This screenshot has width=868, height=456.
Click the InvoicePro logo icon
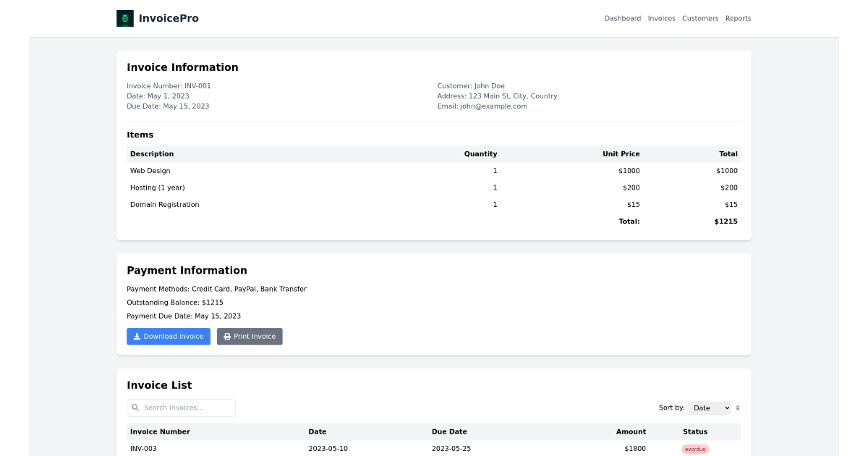(125, 19)
